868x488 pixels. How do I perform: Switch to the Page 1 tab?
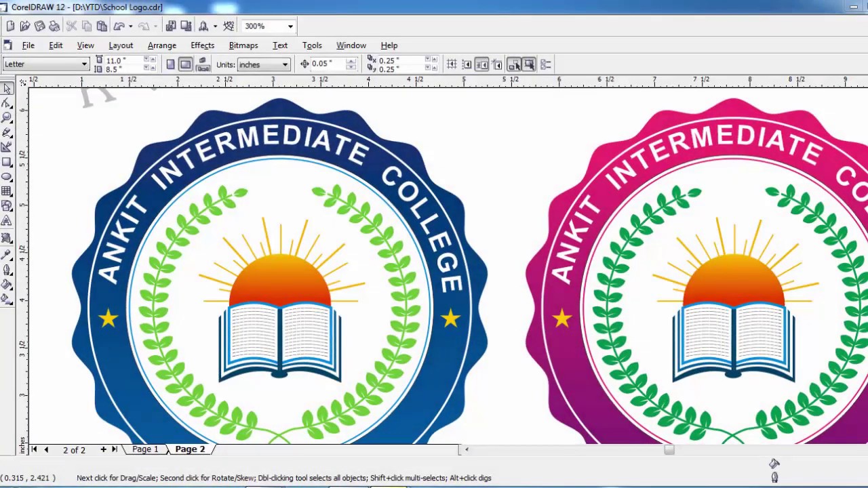click(145, 449)
